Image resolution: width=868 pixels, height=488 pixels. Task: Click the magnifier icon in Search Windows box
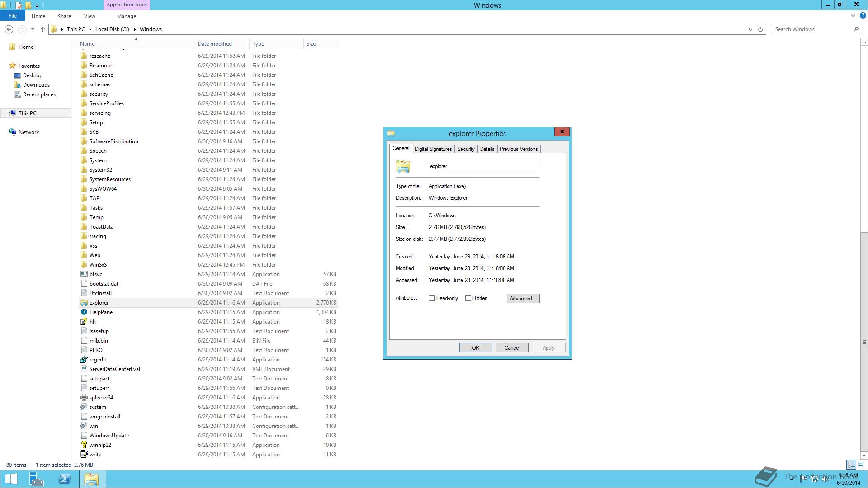pyautogui.click(x=856, y=29)
